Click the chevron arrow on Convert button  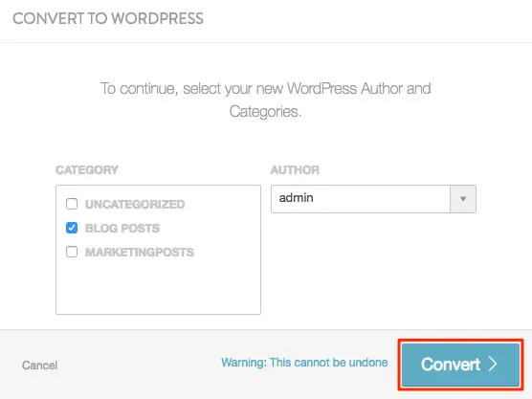(x=493, y=364)
